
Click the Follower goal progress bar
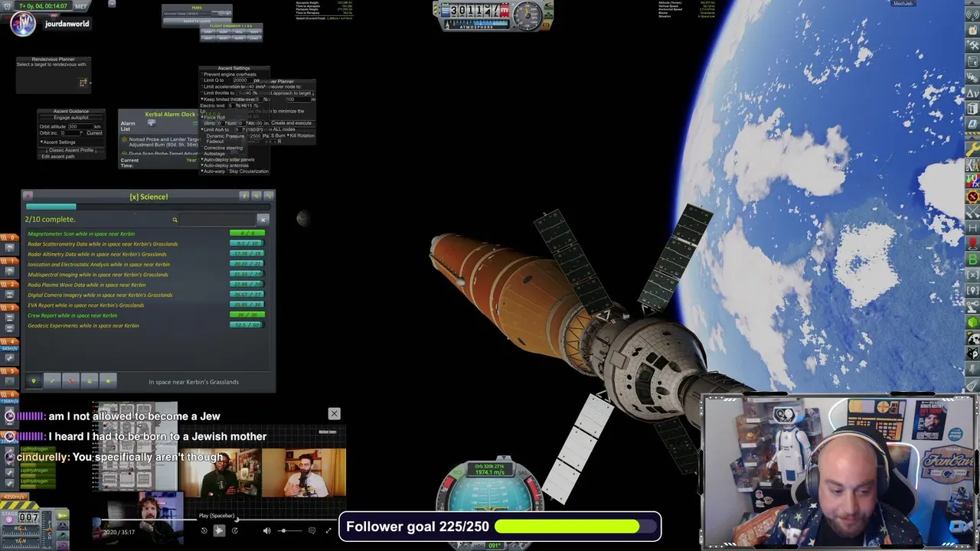pos(577,527)
